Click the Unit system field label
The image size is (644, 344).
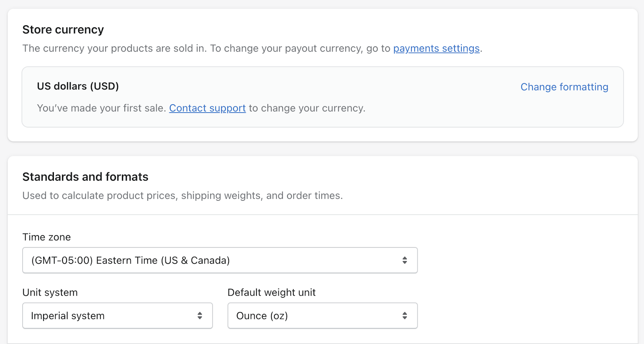(x=50, y=293)
